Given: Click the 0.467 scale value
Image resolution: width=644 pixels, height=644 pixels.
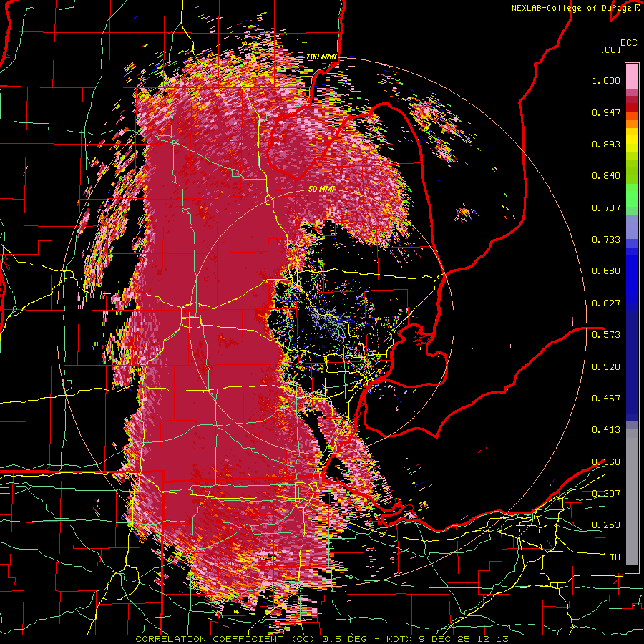Looking at the screenshot, I should click(606, 399).
